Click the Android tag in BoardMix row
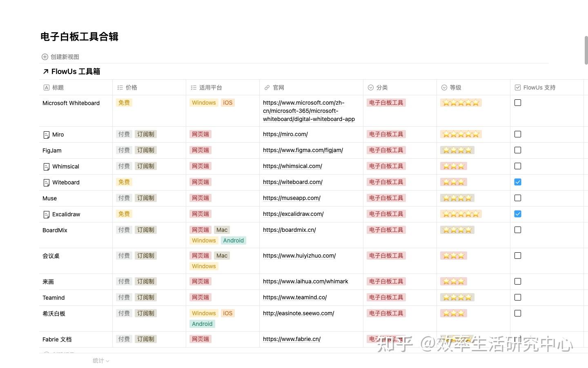 pos(234,240)
